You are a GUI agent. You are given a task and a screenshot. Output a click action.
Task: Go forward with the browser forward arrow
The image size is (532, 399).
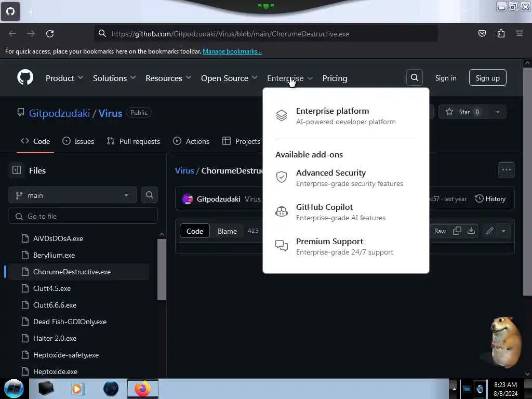click(31, 34)
